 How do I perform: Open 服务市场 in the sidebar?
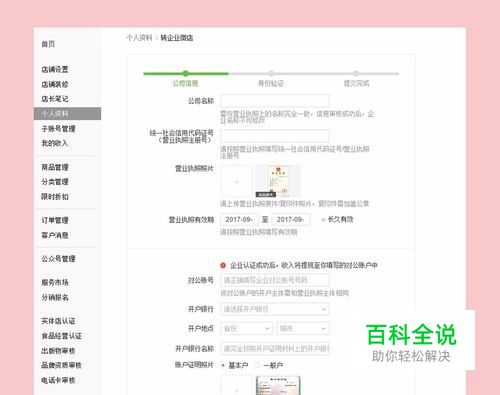[55, 282]
